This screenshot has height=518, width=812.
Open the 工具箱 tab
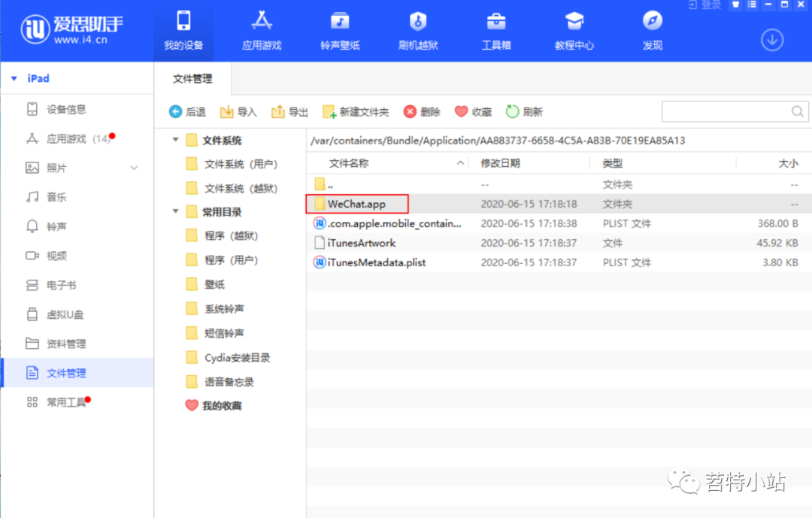[x=496, y=31]
